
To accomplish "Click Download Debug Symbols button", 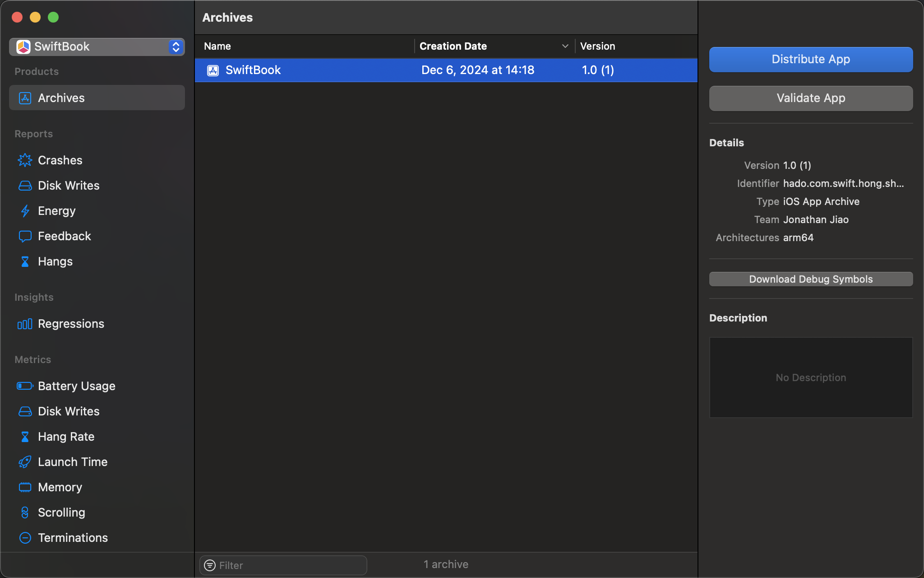I will tap(811, 279).
